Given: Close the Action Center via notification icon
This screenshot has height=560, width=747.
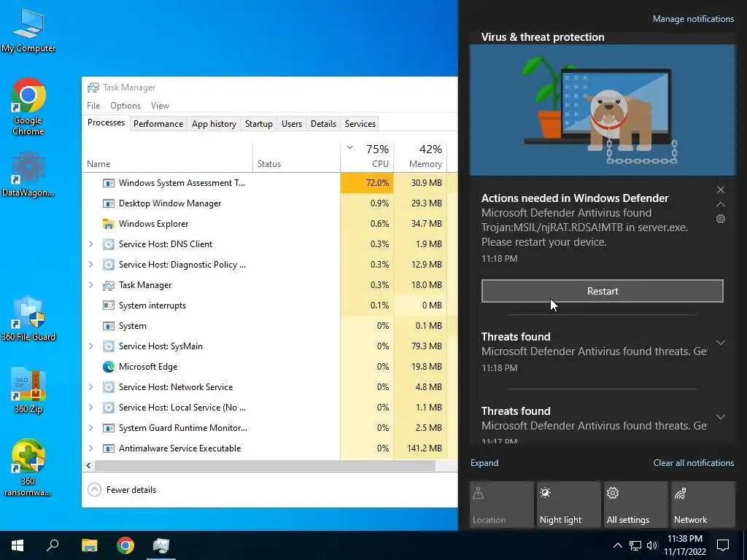Looking at the screenshot, I should (x=723, y=545).
